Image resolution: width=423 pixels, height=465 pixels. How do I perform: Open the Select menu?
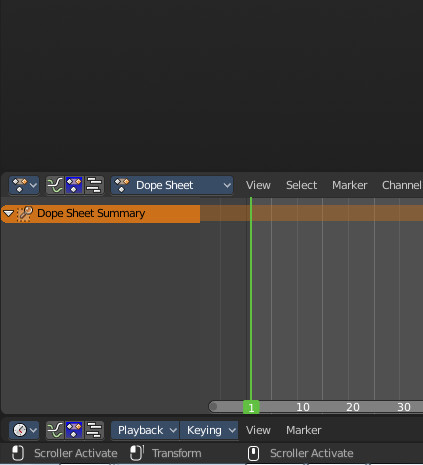pyautogui.click(x=301, y=185)
